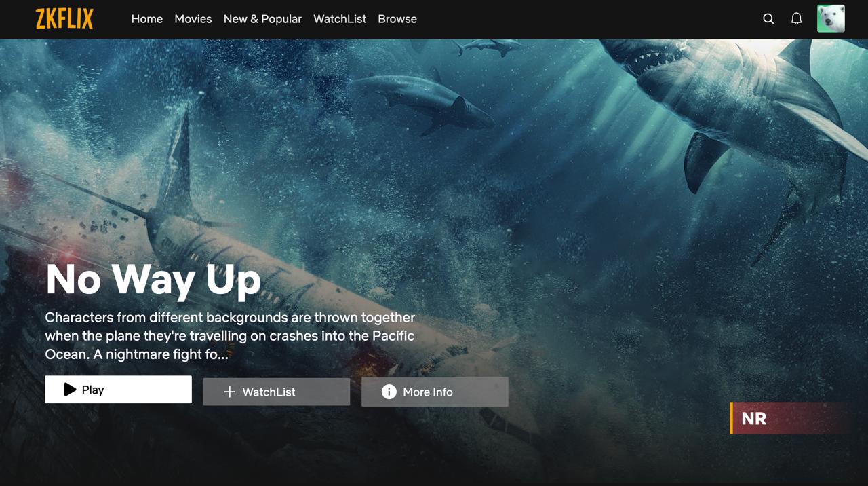Open the search magnifier icon

768,19
